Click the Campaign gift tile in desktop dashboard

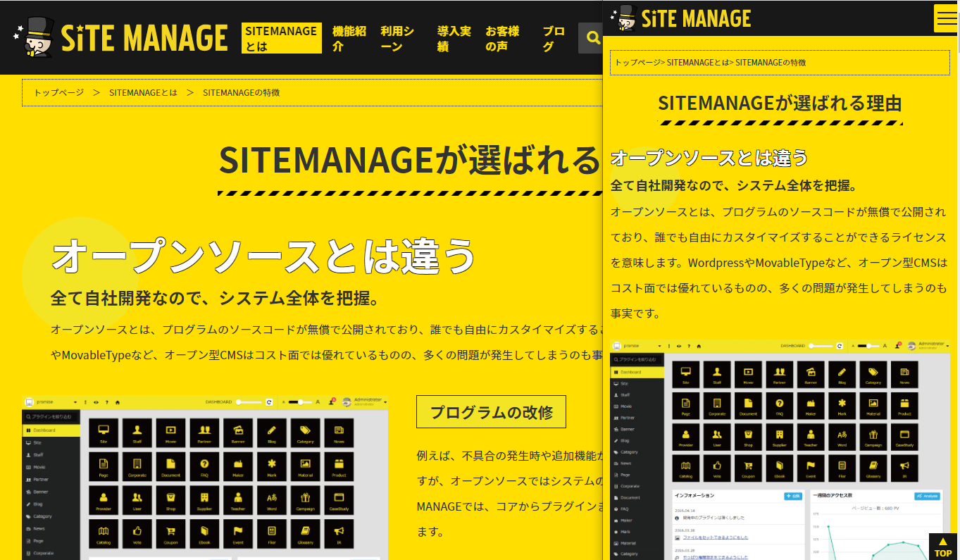[x=306, y=500]
